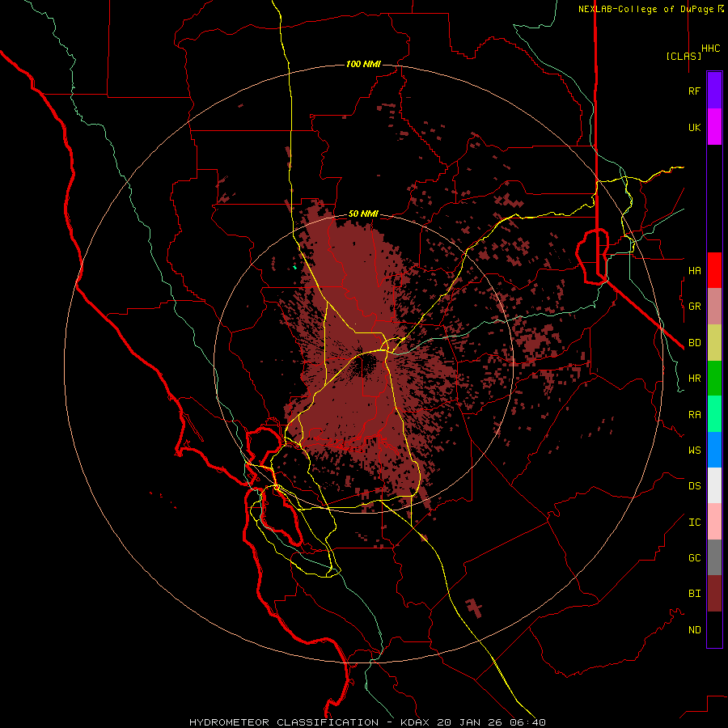
Task: Click the IC legend label
Action: pos(694,522)
